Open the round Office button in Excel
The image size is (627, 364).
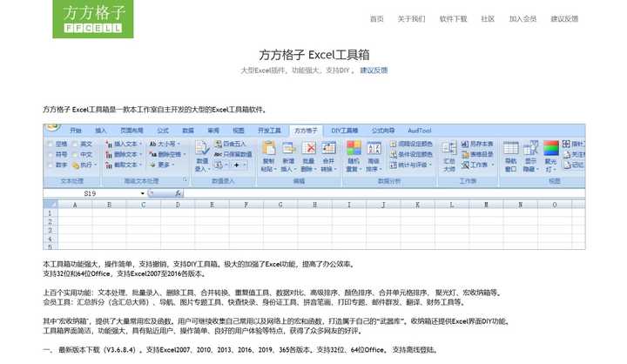53,128
